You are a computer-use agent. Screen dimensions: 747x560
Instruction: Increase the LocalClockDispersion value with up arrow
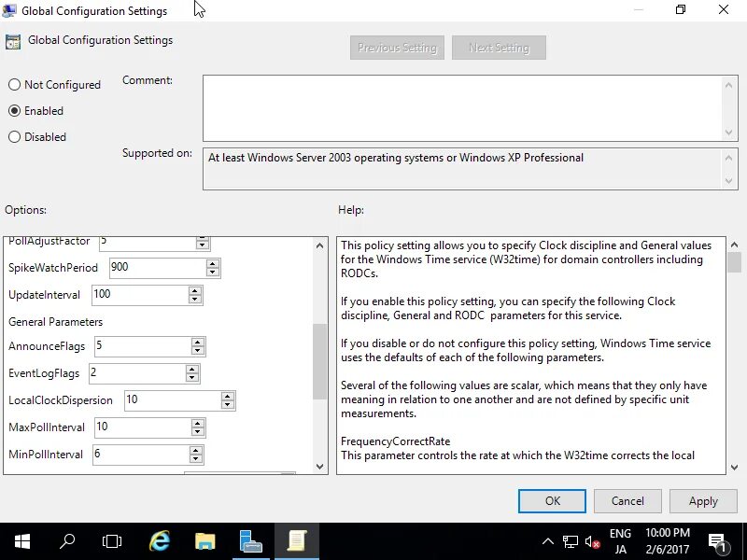[228, 396]
